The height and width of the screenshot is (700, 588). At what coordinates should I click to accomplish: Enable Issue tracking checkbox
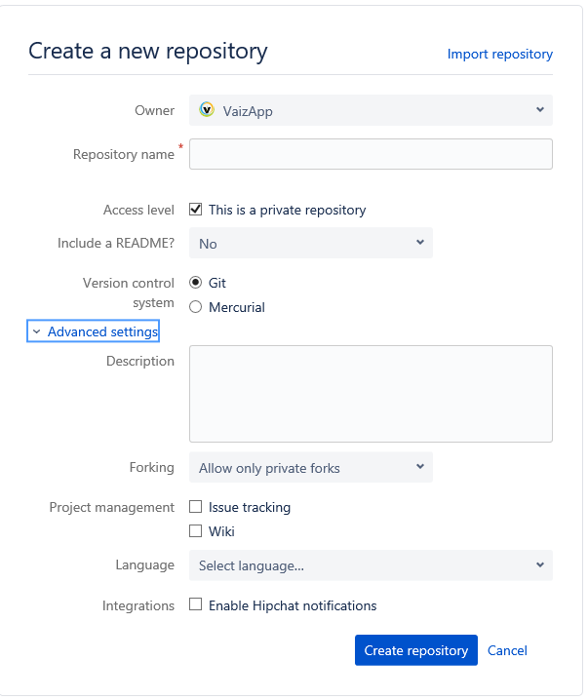coord(196,507)
